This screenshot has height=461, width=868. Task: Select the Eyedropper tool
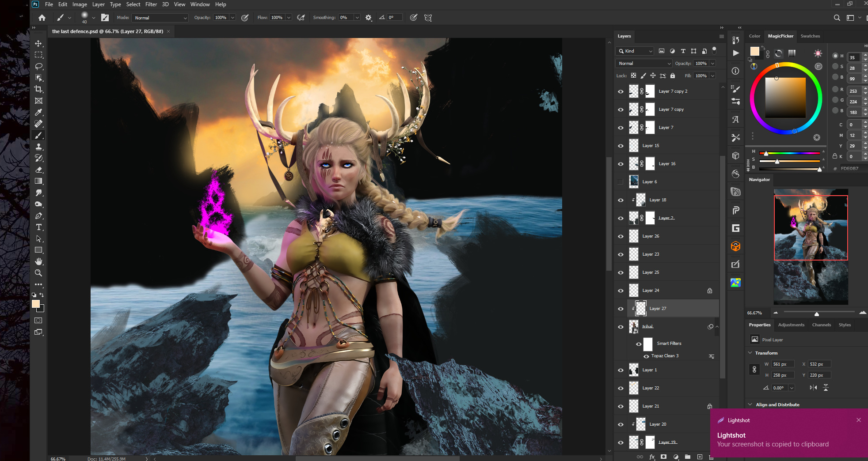coord(38,112)
